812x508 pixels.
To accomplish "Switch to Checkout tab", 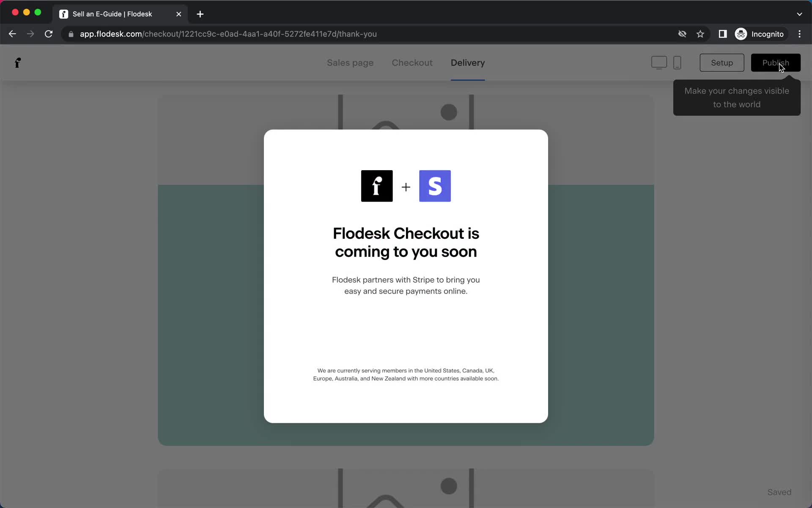I will point(412,63).
